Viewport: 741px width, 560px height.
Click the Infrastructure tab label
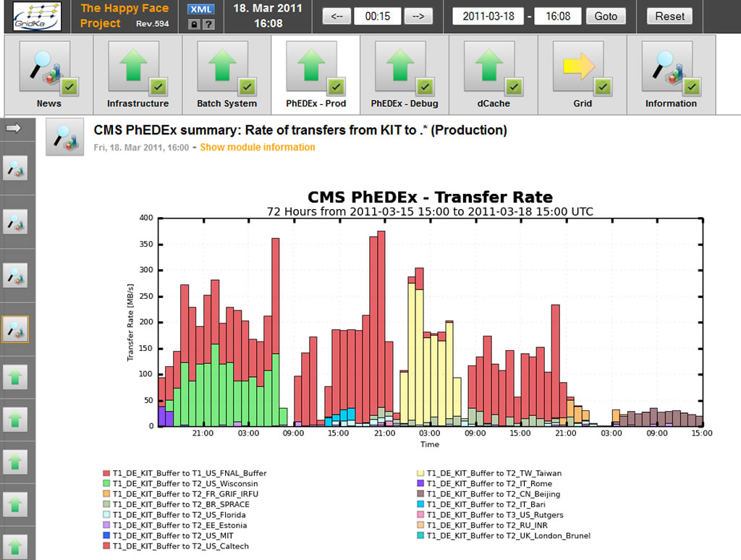pos(137,103)
